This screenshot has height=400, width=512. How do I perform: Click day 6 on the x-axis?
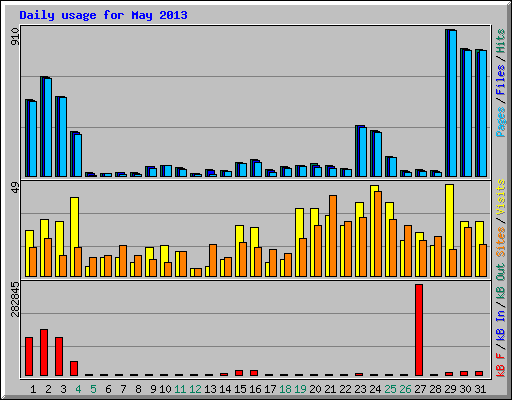(108, 389)
